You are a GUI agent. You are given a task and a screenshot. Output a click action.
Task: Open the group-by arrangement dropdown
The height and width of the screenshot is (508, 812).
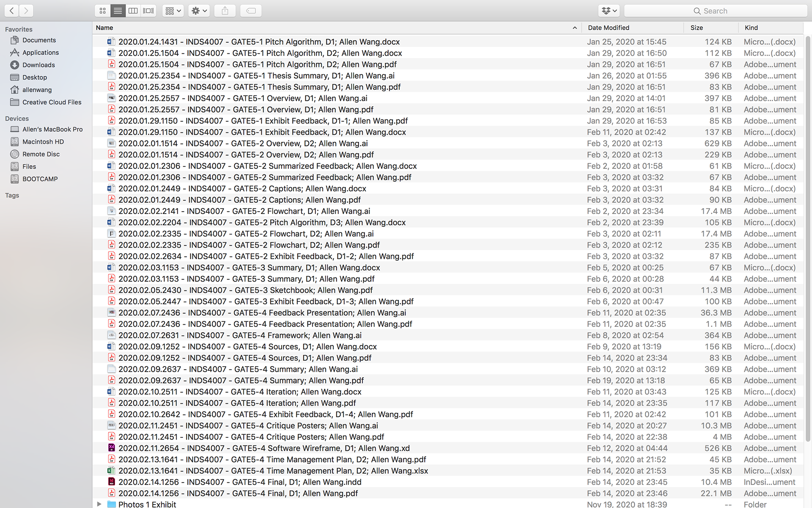point(173,11)
